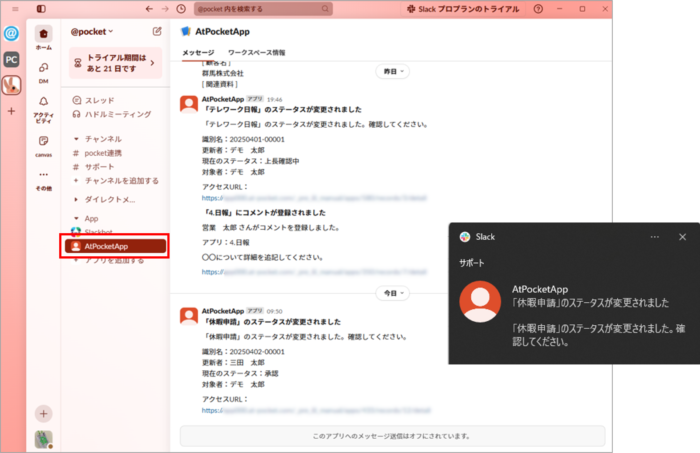This screenshot has height=453, width=700.
Task: Go back with the left arrow
Action: click(x=149, y=9)
